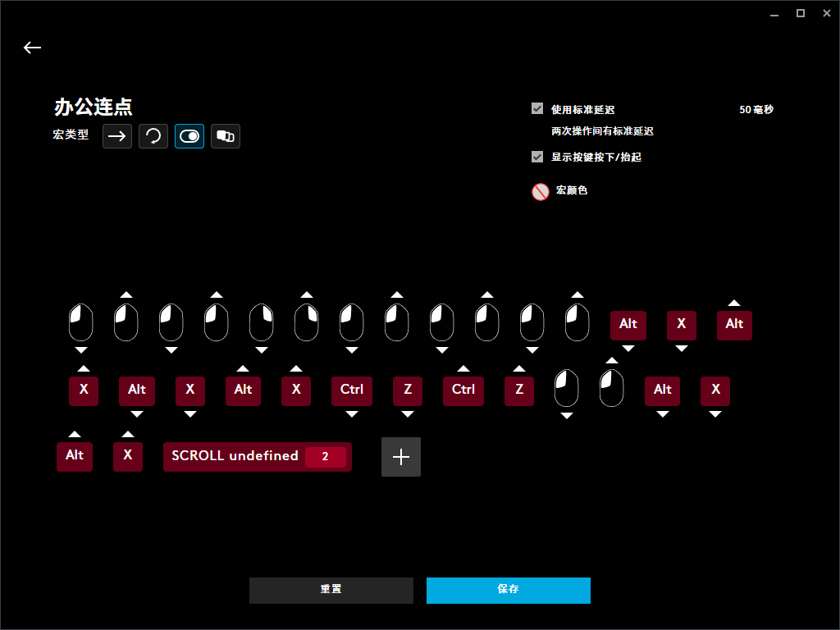Screen dimensions: 840x630
Task: Open the 宏颜色 macro color picker
Action: pos(540,191)
